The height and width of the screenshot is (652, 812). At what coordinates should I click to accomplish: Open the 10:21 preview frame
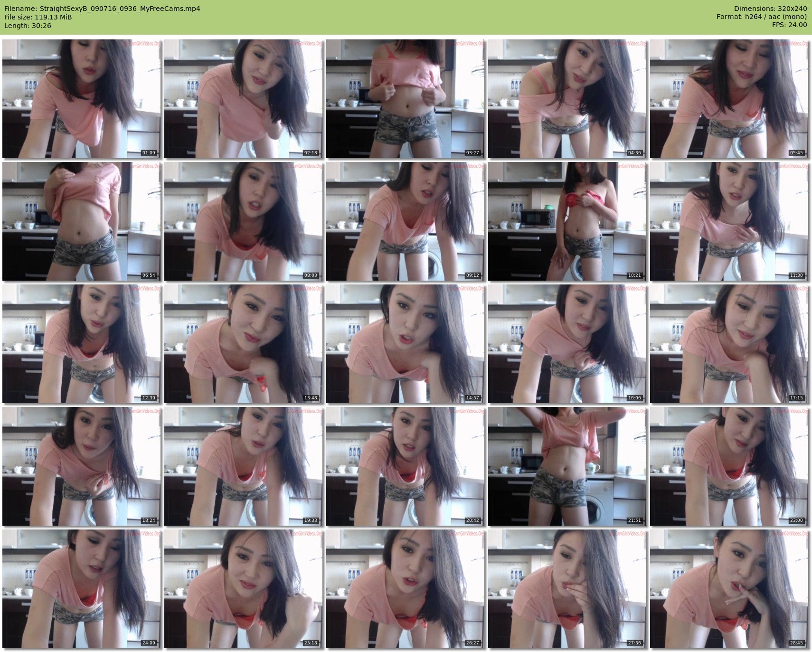pos(567,221)
